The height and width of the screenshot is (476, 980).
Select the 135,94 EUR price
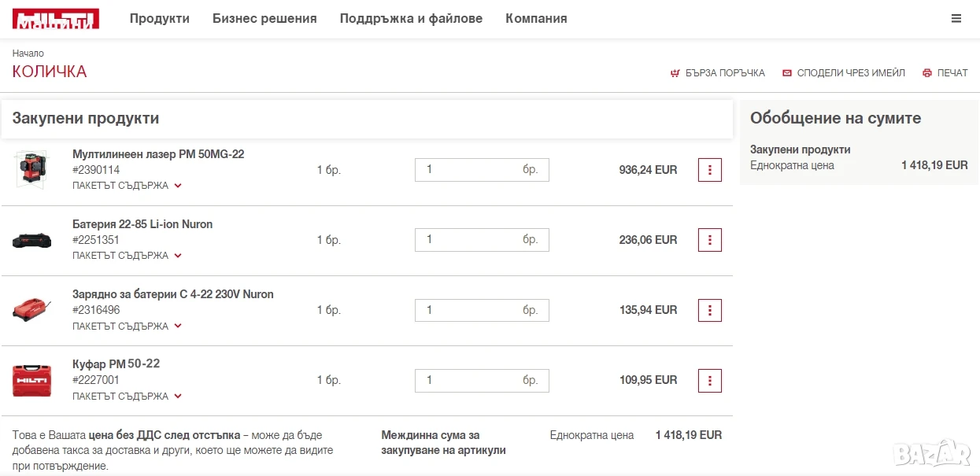tap(648, 310)
